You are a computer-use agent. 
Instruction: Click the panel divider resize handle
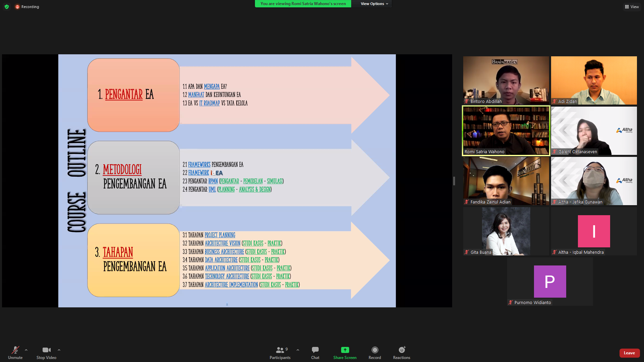click(x=454, y=181)
